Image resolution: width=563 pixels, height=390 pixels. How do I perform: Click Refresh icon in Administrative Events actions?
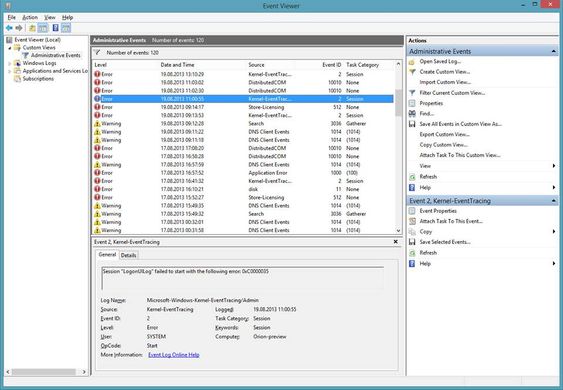[x=412, y=177]
